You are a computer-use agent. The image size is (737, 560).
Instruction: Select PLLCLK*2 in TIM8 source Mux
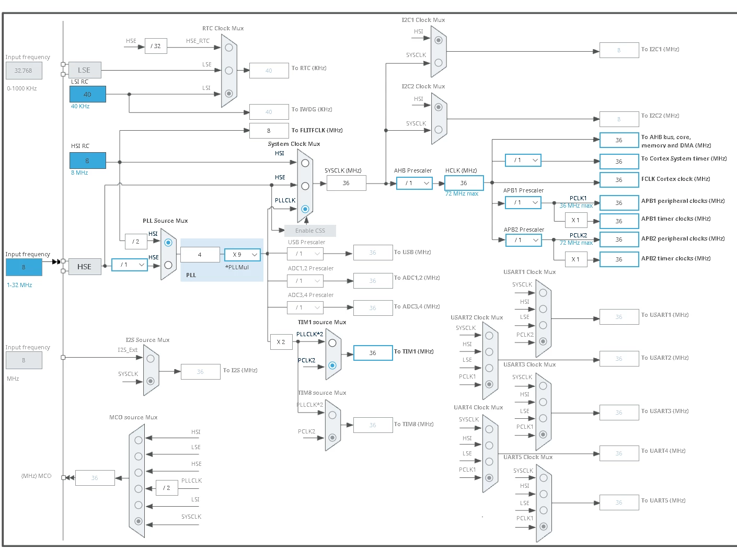coord(332,415)
